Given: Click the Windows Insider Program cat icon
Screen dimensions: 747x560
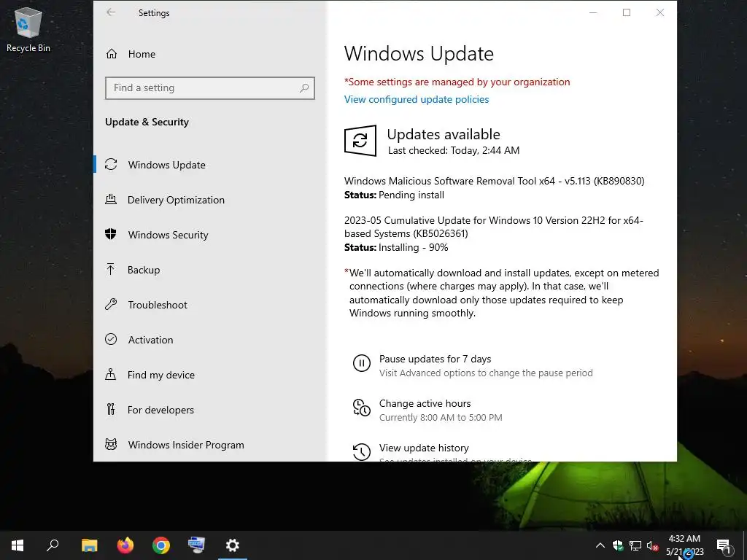Looking at the screenshot, I should coord(111,444).
